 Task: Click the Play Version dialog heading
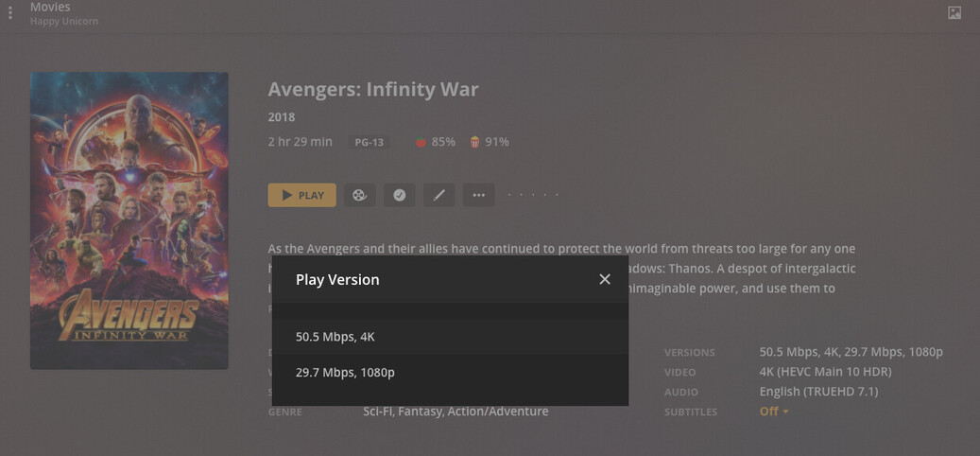point(337,280)
